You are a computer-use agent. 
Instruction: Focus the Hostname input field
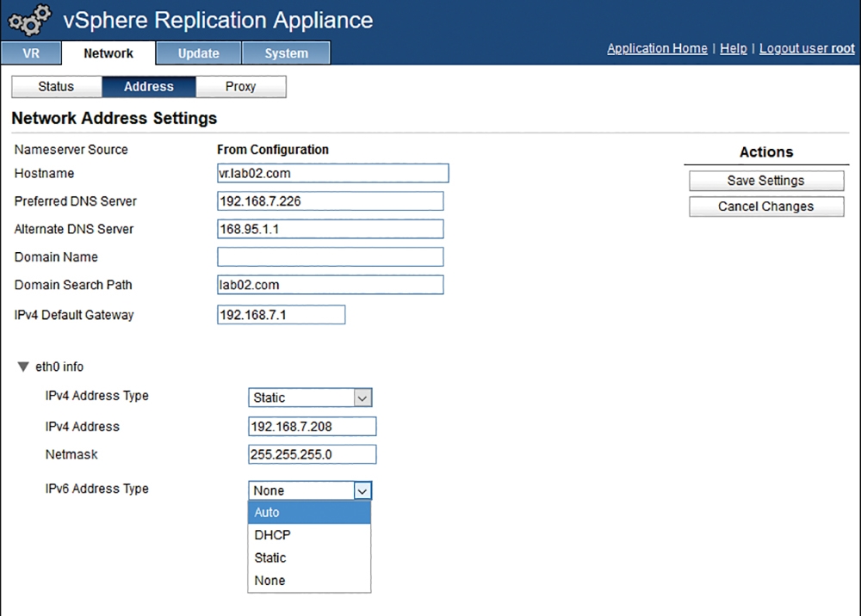point(332,173)
